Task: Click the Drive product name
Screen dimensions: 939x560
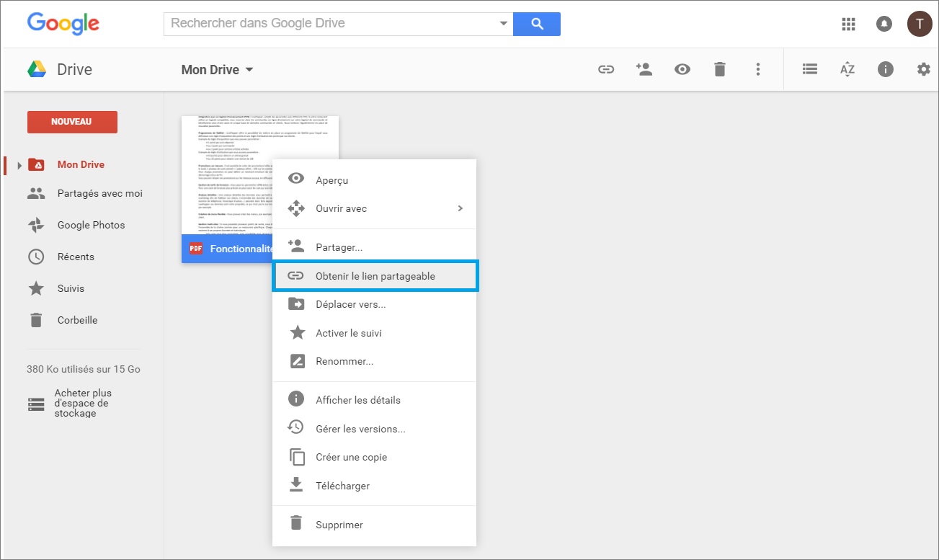Action: (75, 70)
